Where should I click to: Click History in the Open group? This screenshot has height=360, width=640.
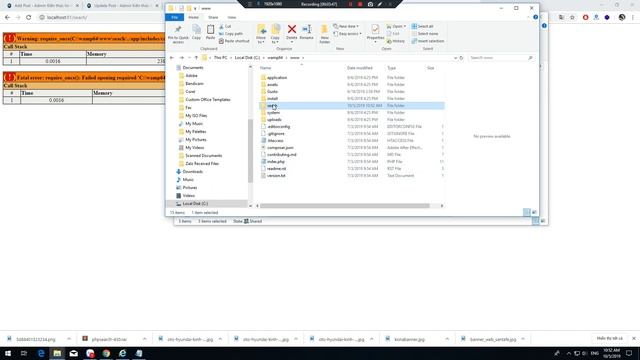tap(396, 41)
